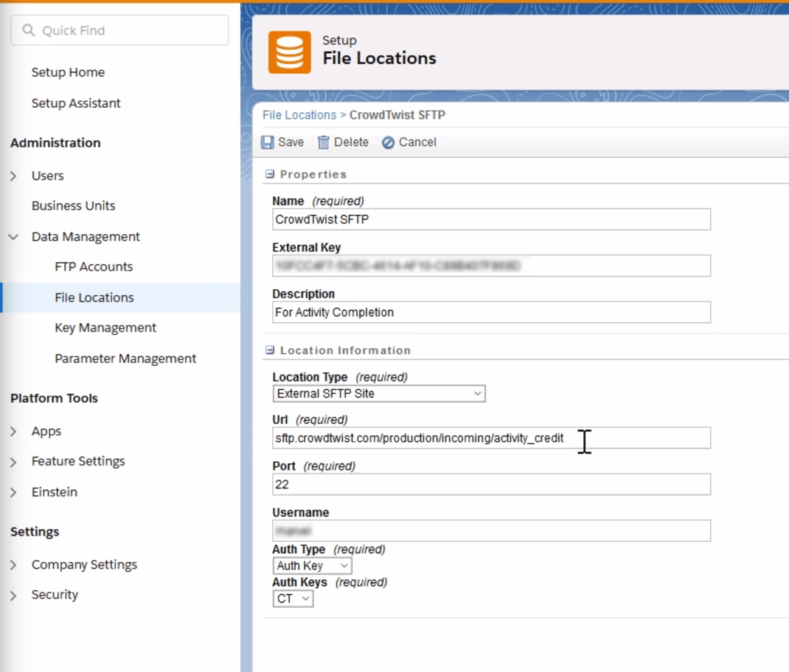The width and height of the screenshot is (789, 672).
Task: Click the Company Settings sidebar item
Action: (x=84, y=565)
